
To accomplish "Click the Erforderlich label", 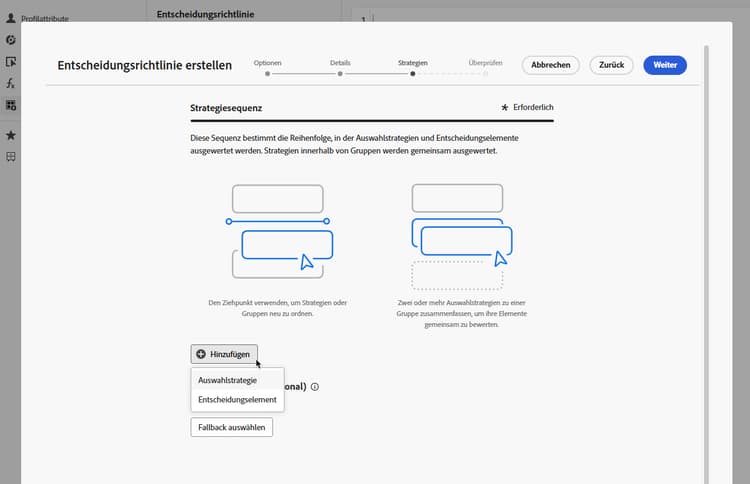I will [x=533, y=107].
